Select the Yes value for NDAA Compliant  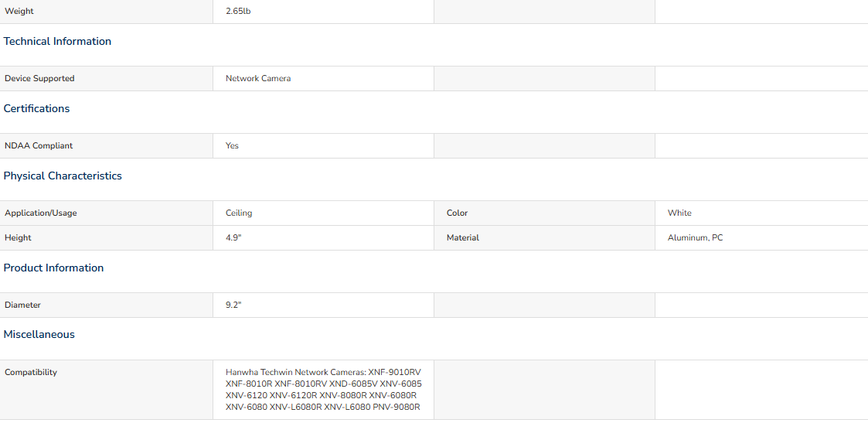point(232,145)
